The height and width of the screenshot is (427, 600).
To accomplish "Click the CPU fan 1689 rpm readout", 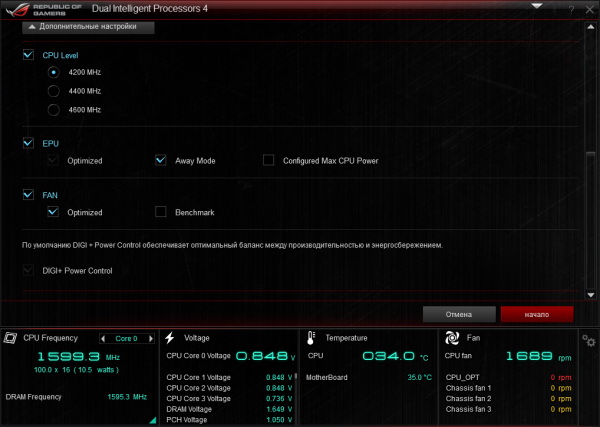I will 539,357.
